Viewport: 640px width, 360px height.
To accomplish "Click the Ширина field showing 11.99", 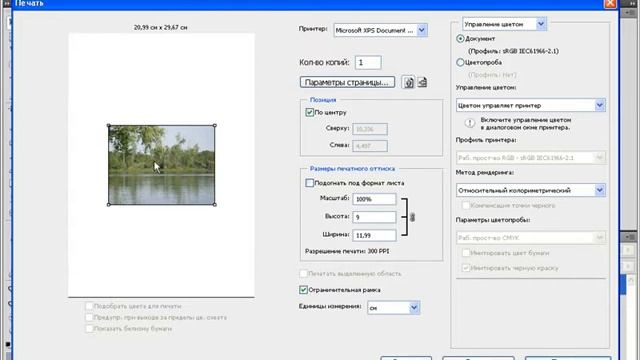I will click(x=374, y=236).
